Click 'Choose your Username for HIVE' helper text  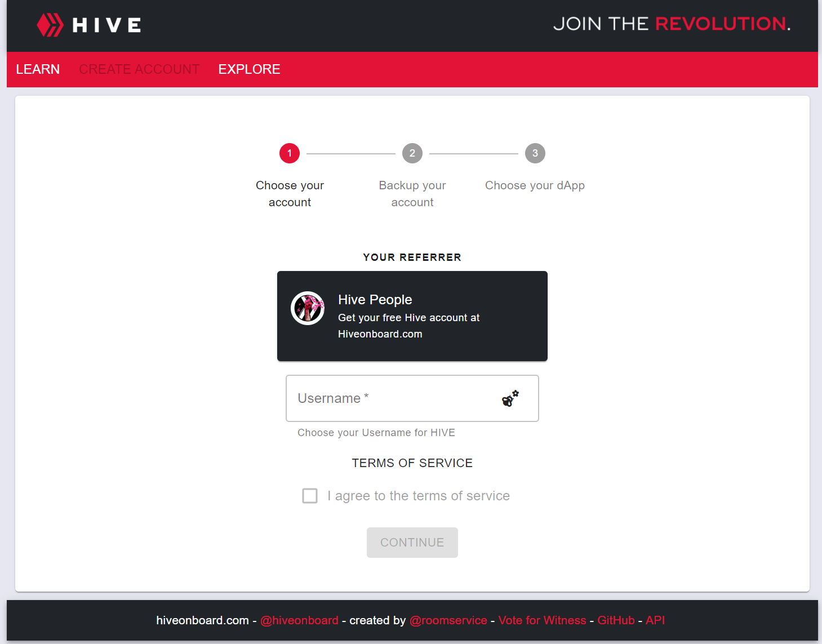tap(376, 433)
